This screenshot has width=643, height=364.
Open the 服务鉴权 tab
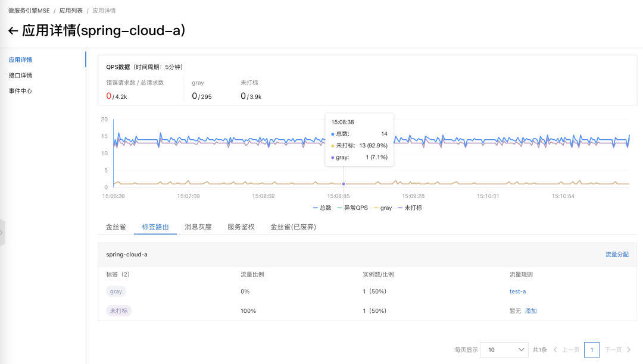pyautogui.click(x=241, y=227)
